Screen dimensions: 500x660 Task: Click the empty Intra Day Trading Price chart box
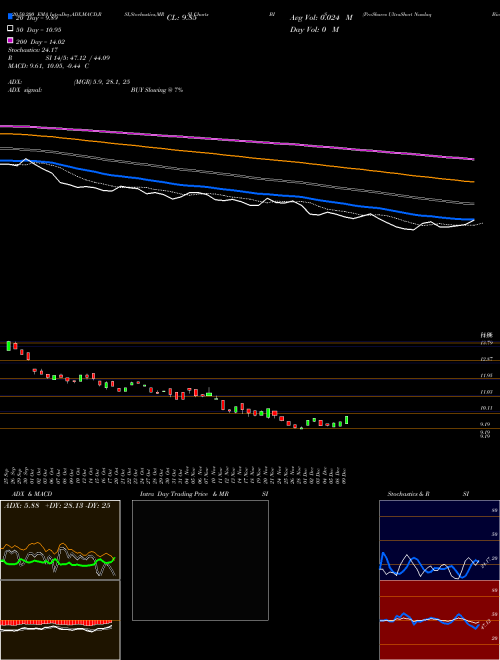200,560
